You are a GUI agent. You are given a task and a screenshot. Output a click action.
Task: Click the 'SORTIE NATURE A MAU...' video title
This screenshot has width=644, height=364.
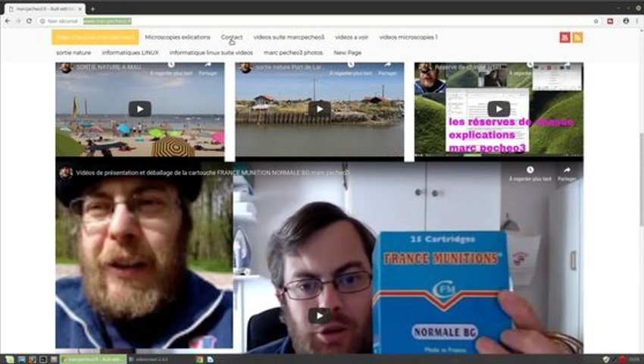tap(110, 67)
